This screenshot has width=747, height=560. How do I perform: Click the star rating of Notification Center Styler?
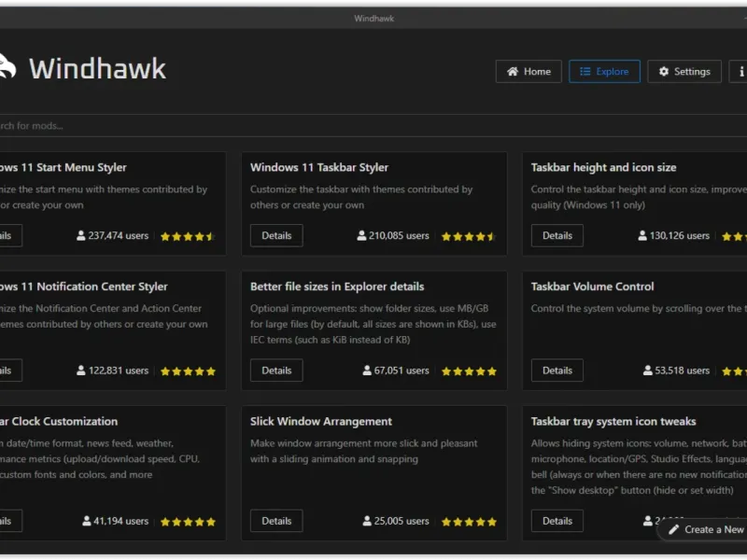coord(188,371)
